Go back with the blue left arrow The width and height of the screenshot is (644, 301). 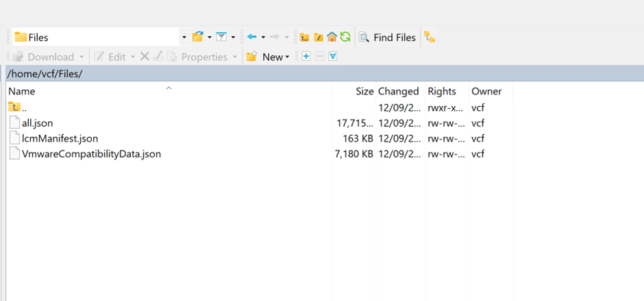(x=251, y=37)
